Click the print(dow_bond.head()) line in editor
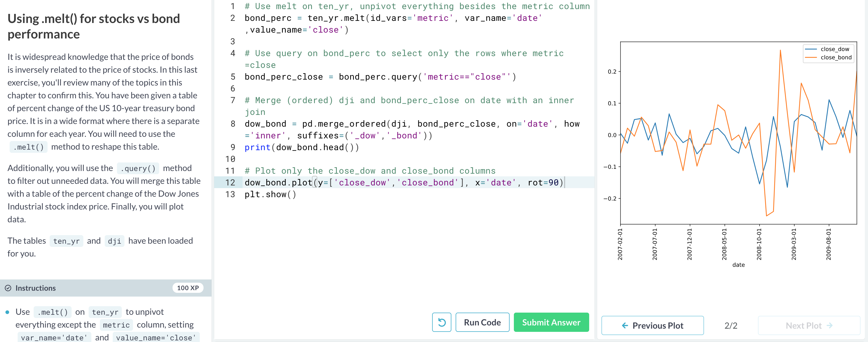This screenshot has width=868, height=342. (x=302, y=147)
